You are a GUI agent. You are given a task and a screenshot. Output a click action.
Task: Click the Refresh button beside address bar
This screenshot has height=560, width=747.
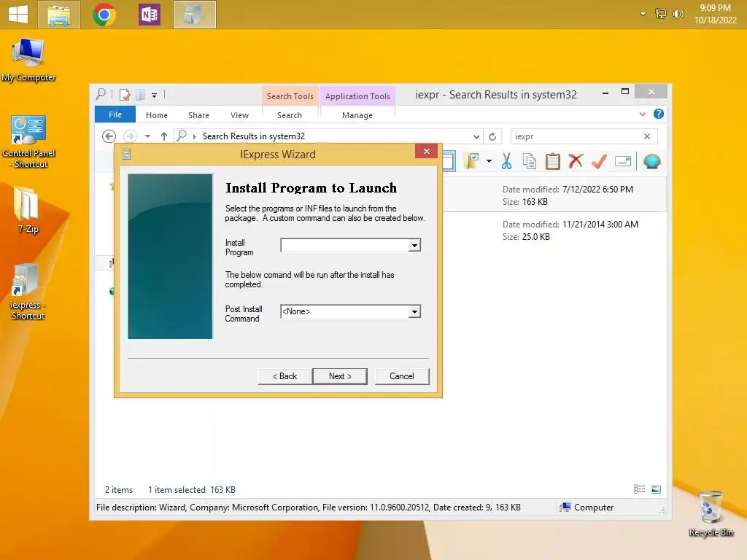[492, 136]
